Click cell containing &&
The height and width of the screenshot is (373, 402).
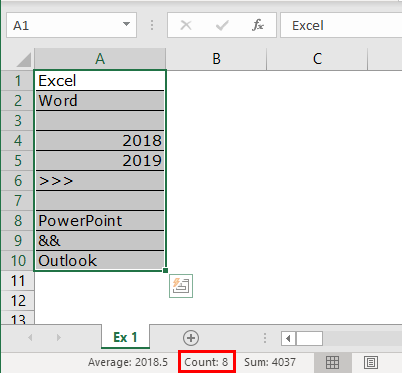(100, 241)
